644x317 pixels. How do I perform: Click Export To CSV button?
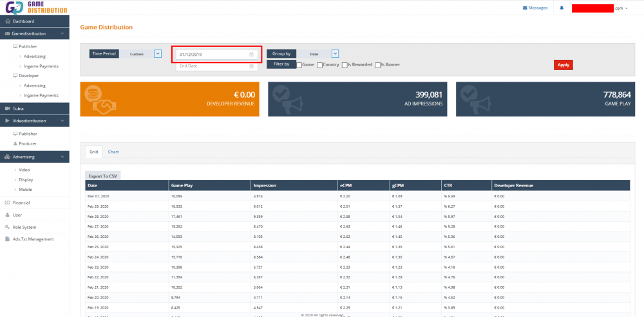click(102, 176)
